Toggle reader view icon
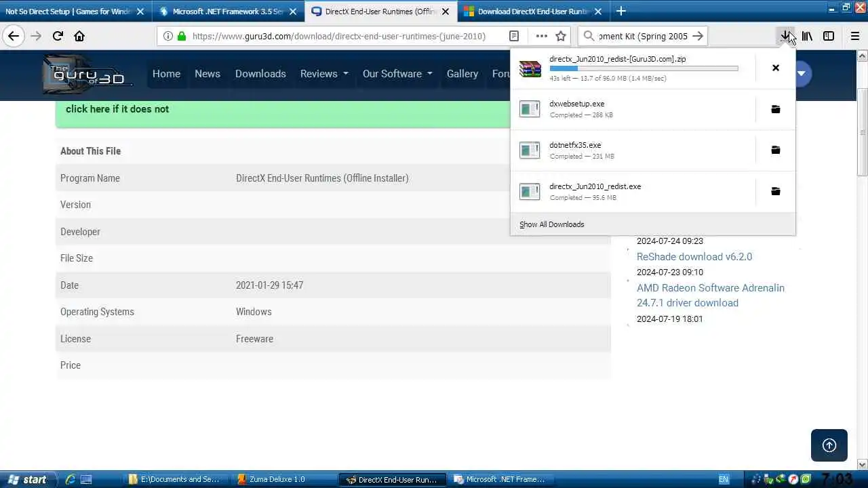The image size is (868, 488). point(514,36)
